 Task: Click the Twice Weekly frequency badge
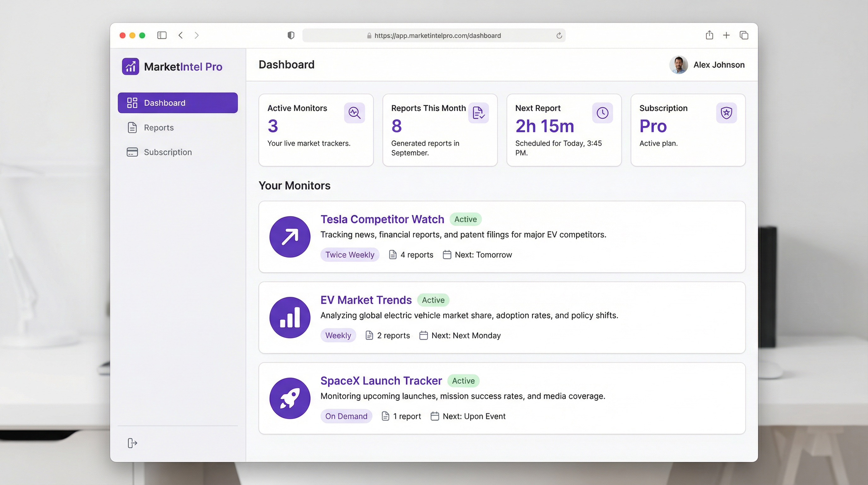click(350, 254)
